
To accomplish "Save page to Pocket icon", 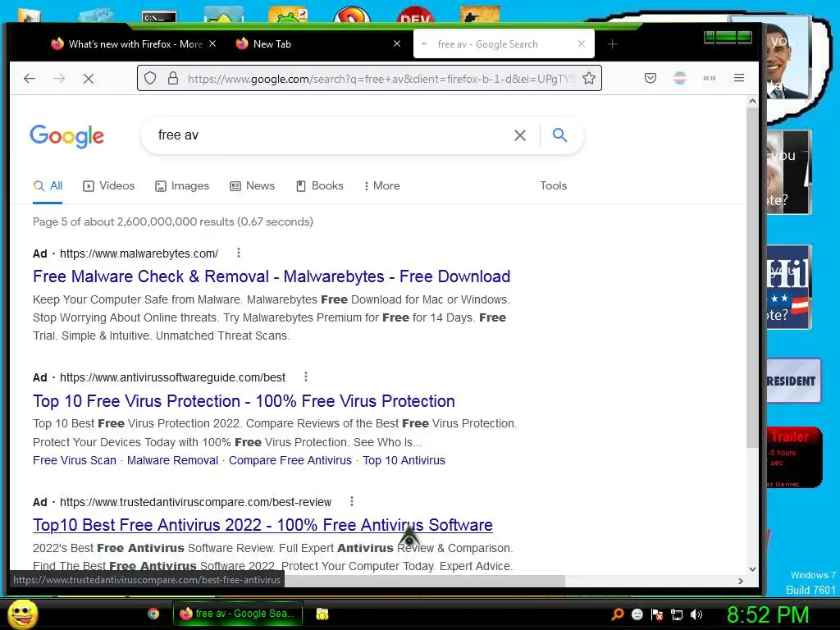I will click(651, 78).
